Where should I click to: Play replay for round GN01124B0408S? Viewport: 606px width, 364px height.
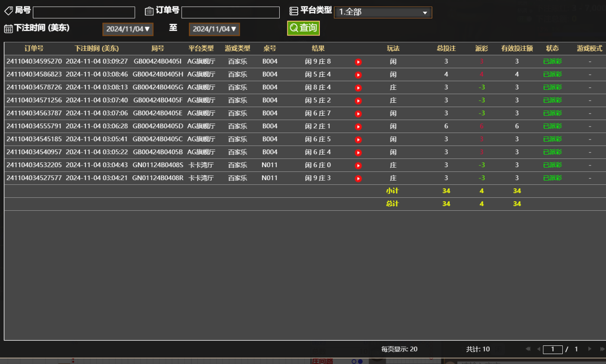point(358,165)
